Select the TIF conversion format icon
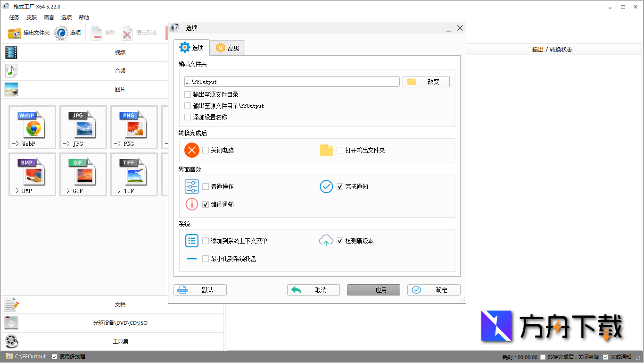Screen dimensions: 644x363 (134, 174)
